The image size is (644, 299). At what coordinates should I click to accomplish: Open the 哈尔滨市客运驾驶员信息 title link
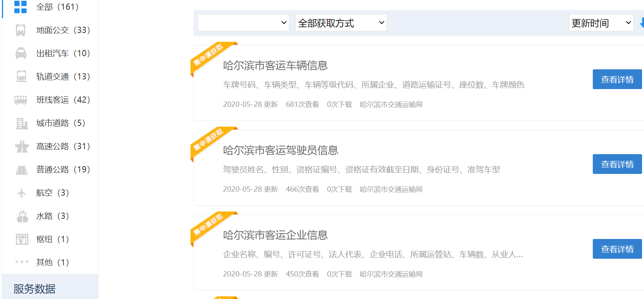click(280, 150)
